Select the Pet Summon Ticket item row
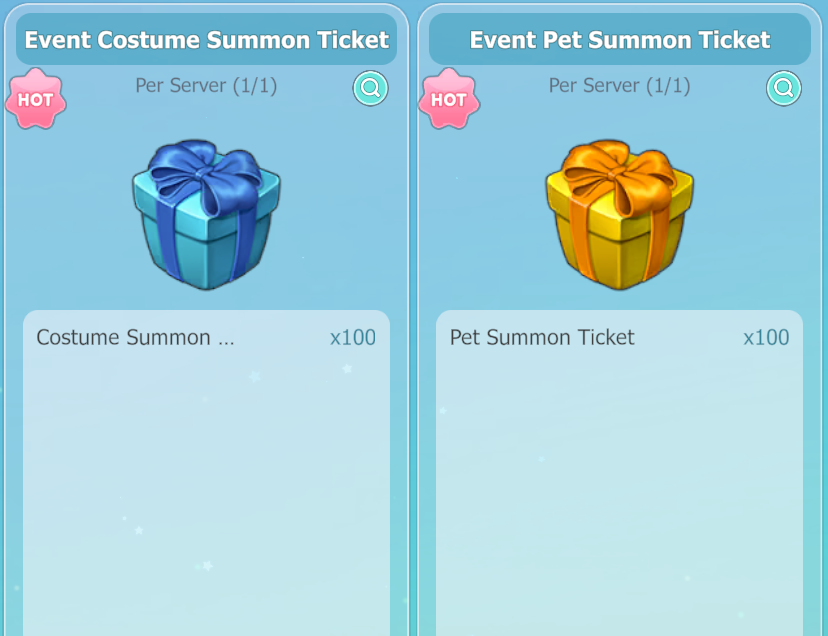This screenshot has width=828, height=636. pos(619,337)
